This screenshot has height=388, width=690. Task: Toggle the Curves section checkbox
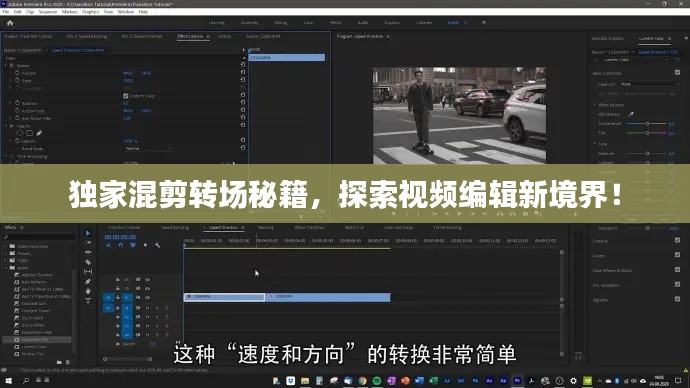click(x=677, y=255)
